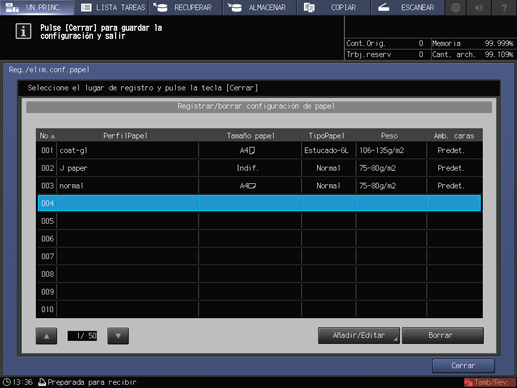
Task: Click Cerrar to save and exit
Action: coord(463,366)
